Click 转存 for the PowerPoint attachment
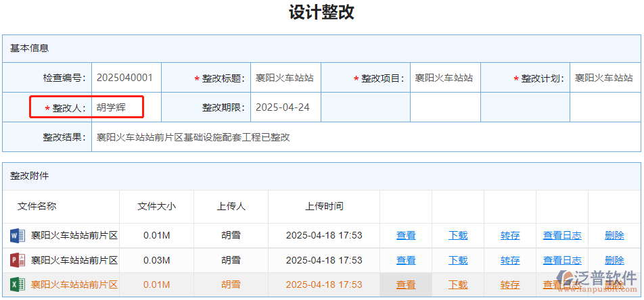Image resolution: width=644 pixels, height=300 pixels. click(x=510, y=260)
